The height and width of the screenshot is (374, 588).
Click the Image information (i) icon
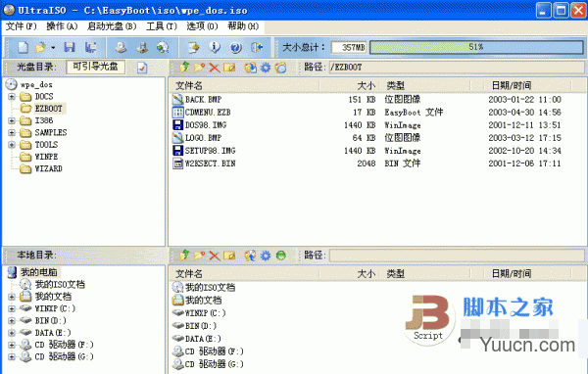215,47
